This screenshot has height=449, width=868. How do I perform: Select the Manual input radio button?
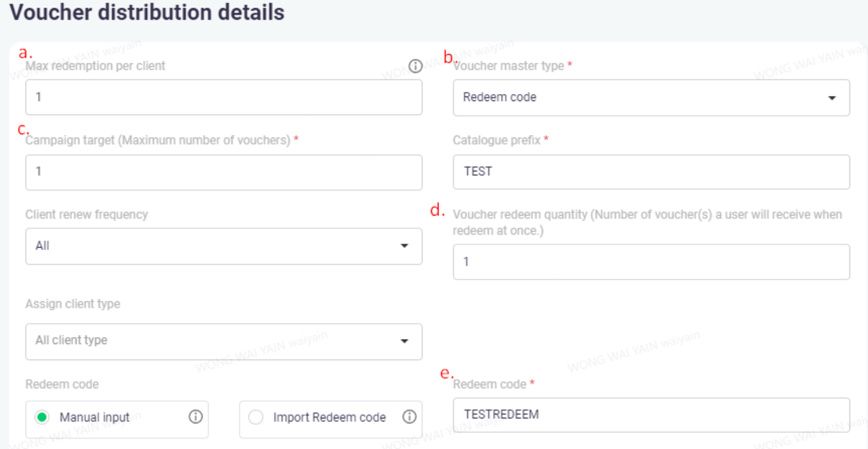coord(42,418)
